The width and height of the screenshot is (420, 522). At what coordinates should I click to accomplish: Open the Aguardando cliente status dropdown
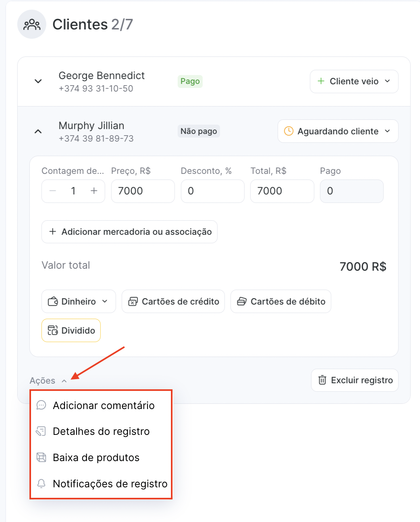pyautogui.click(x=338, y=131)
